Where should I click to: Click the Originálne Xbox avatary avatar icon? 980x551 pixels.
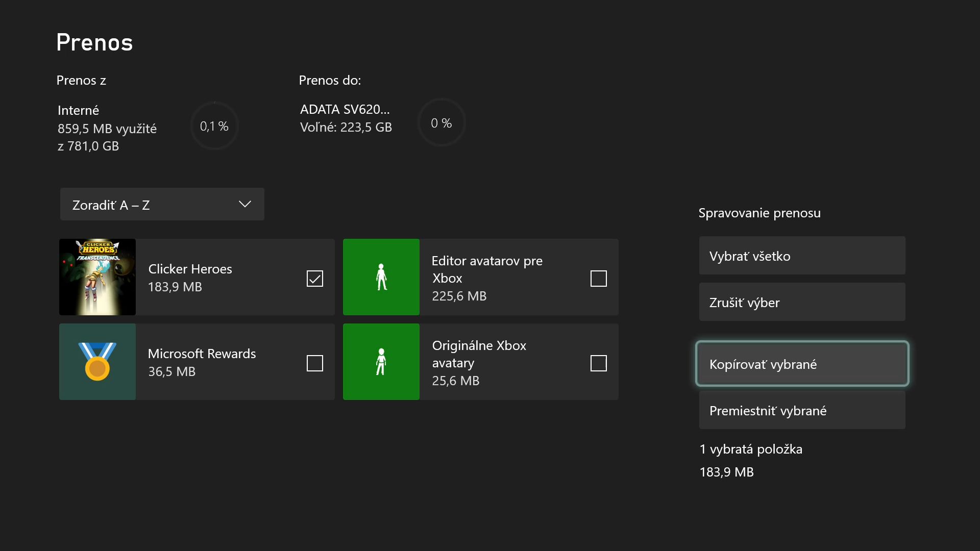click(381, 362)
